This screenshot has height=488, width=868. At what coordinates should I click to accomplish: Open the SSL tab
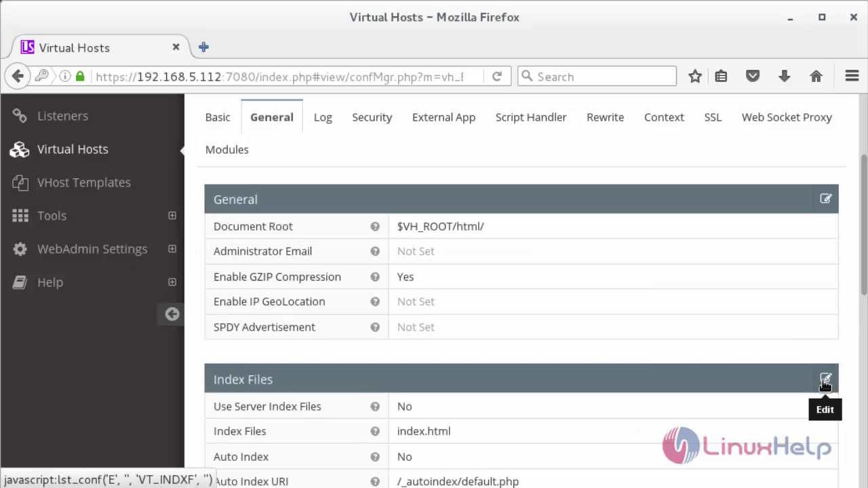point(713,117)
